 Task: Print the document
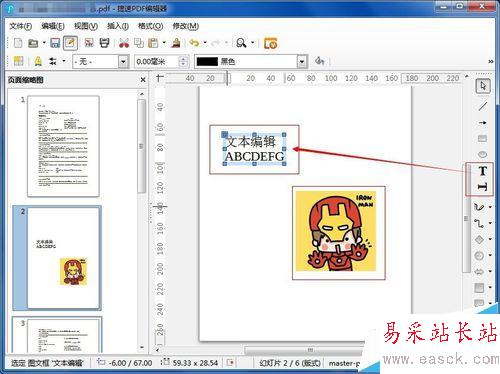pos(105,43)
